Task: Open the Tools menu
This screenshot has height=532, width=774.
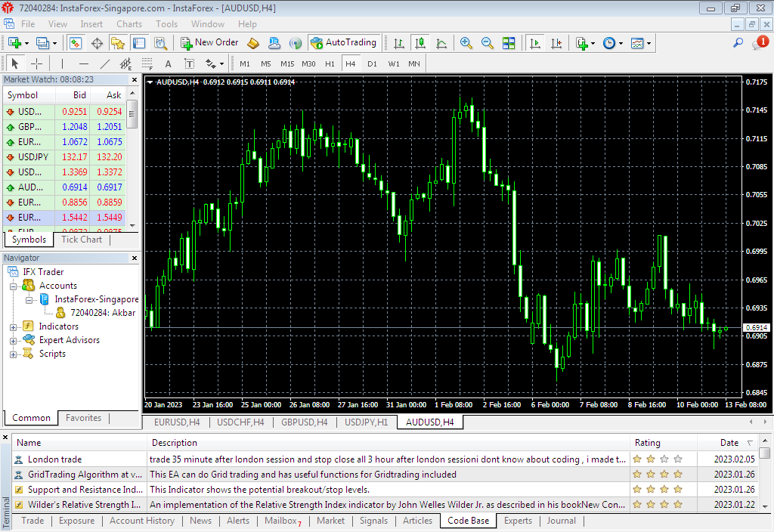Action: tap(167, 24)
